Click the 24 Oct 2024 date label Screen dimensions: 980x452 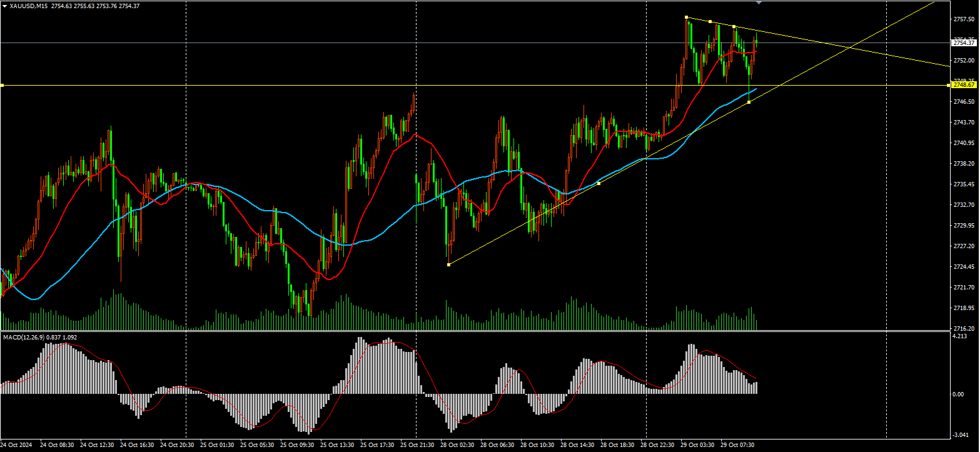[16, 445]
